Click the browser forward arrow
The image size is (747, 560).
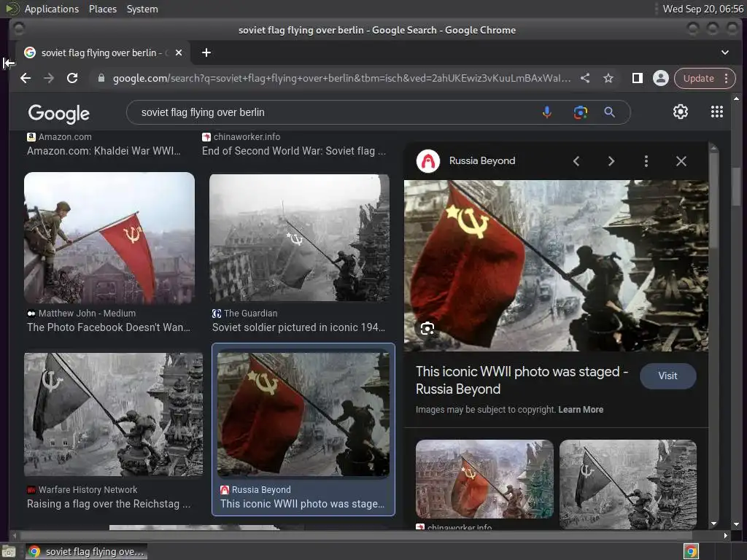[x=49, y=78]
